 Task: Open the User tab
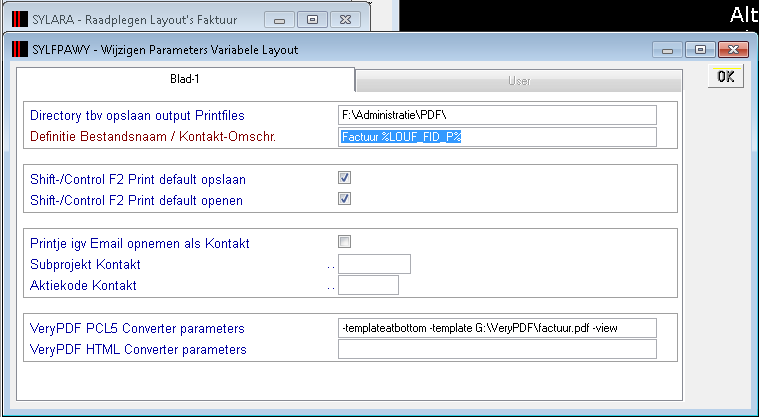click(x=519, y=81)
